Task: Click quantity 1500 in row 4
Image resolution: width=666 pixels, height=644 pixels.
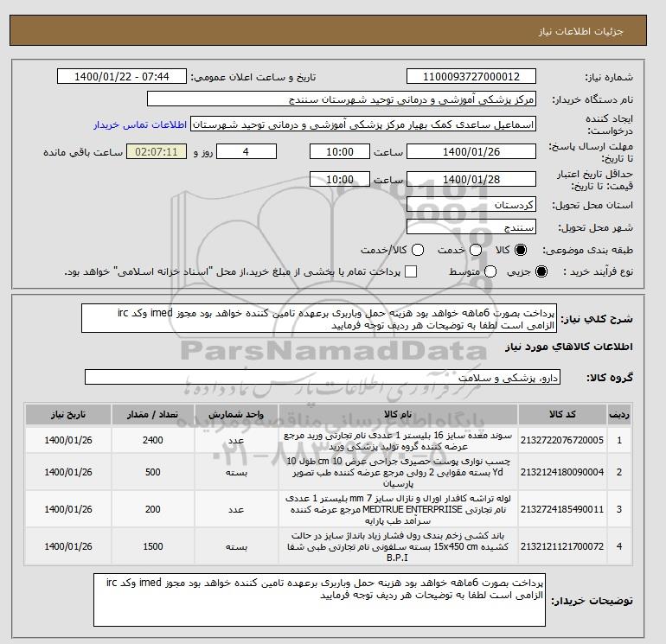Action: click(153, 546)
